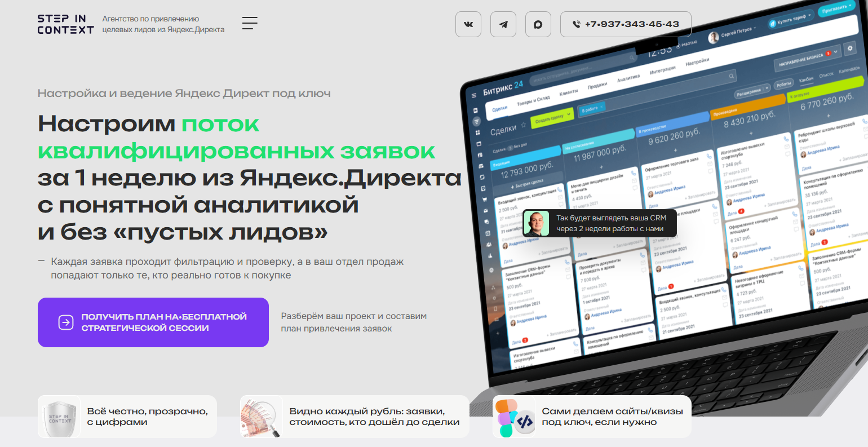Image resolution: width=868 pixels, height=447 pixels.
Task: Open the Telegram social link
Action: (503, 24)
